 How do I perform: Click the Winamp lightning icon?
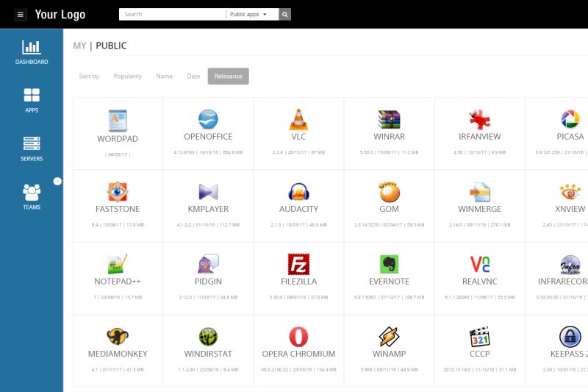390,337
